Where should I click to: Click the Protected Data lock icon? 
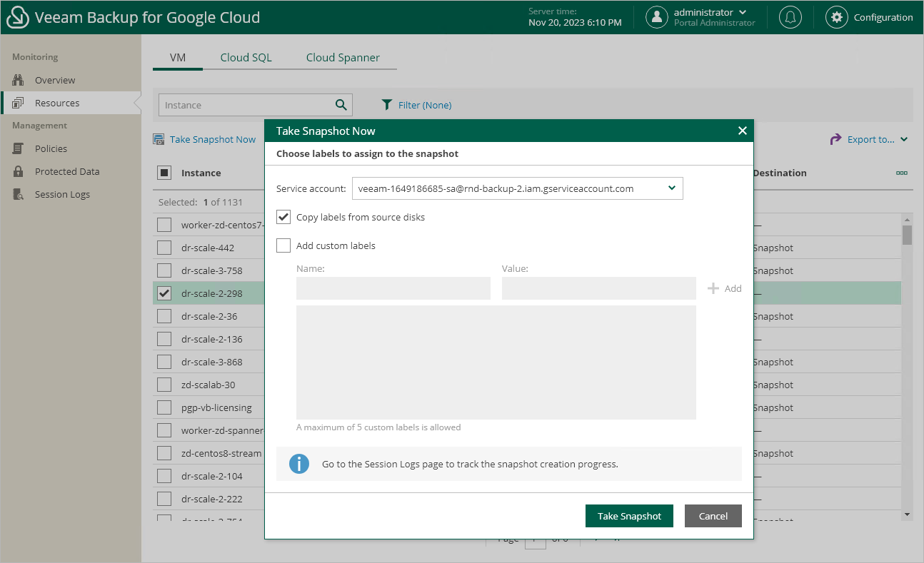point(19,171)
